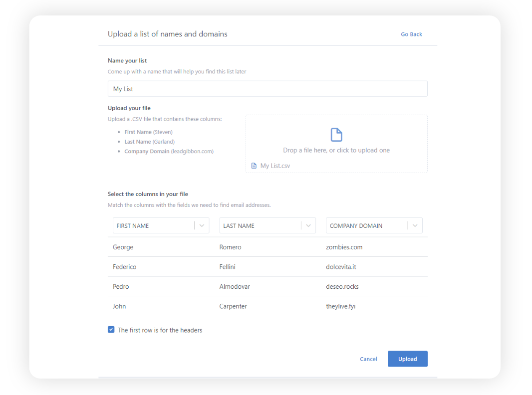This screenshot has width=532, height=395.
Task: Click the zombies.com domain cell
Action: click(344, 247)
